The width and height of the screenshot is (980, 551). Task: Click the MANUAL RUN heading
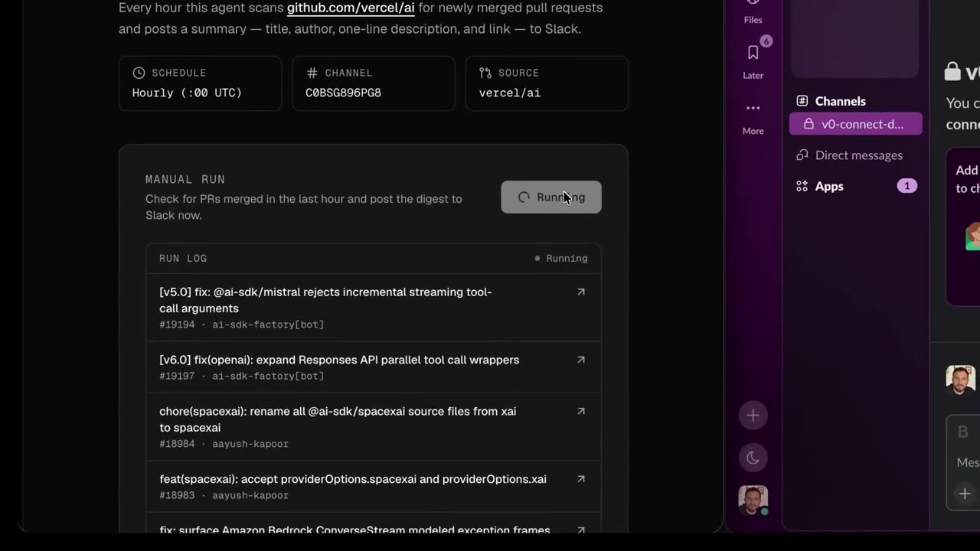tap(185, 179)
